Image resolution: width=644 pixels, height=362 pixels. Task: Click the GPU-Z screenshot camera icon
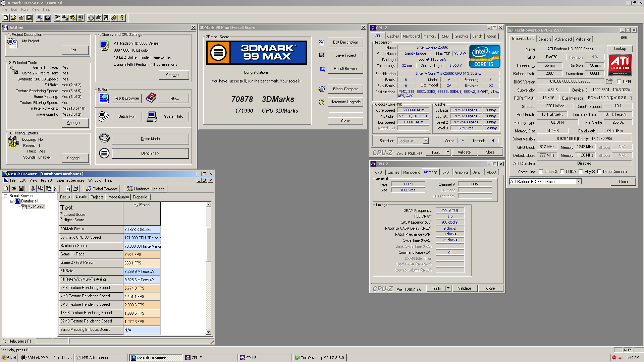click(x=624, y=38)
